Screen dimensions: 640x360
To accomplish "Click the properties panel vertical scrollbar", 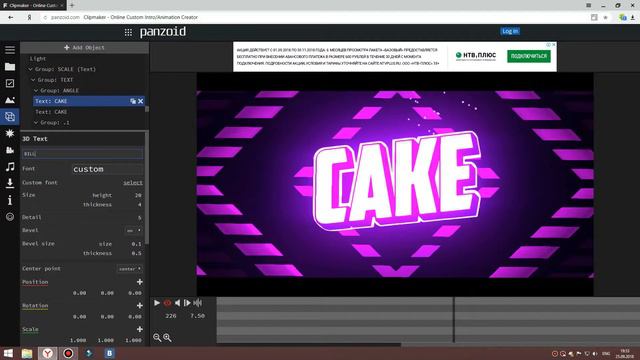I will (147, 188).
